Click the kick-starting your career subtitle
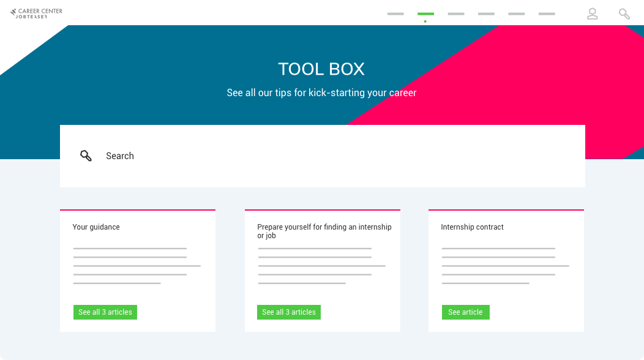The image size is (644, 360). [x=321, y=93]
